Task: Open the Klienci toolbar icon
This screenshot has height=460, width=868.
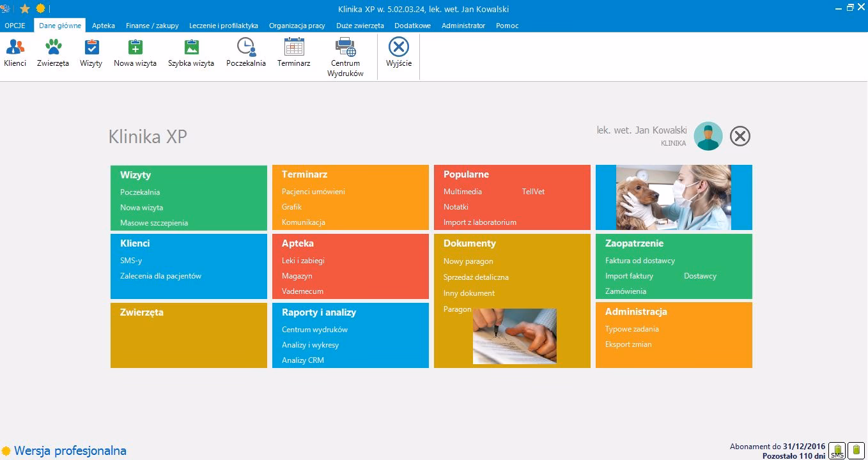Action: [x=15, y=48]
